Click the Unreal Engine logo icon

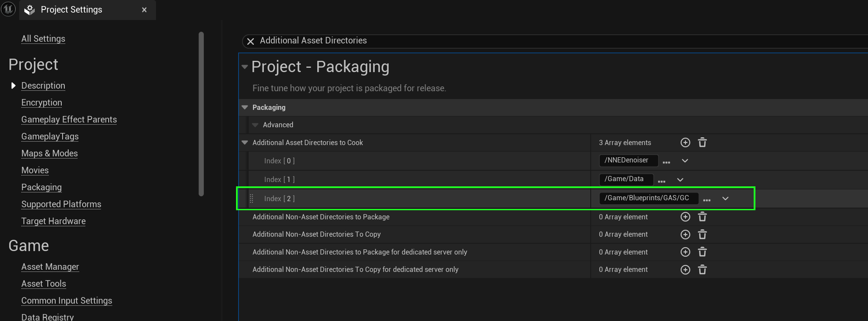click(x=8, y=9)
